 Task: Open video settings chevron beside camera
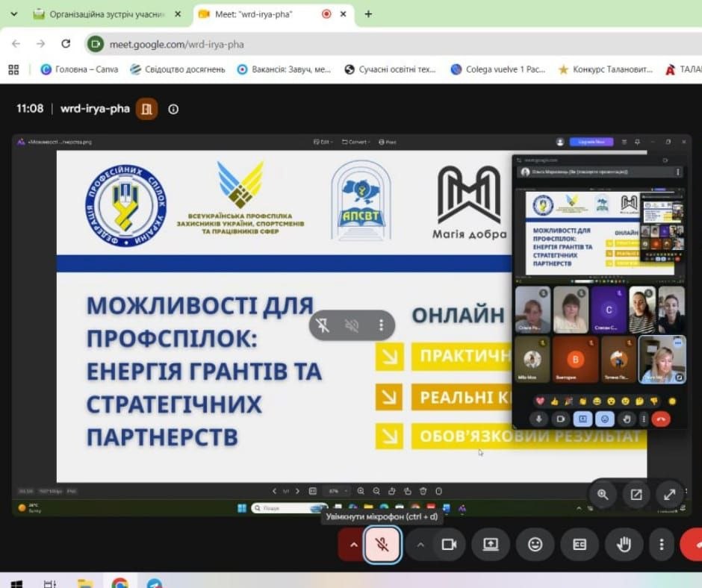coord(420,545)
